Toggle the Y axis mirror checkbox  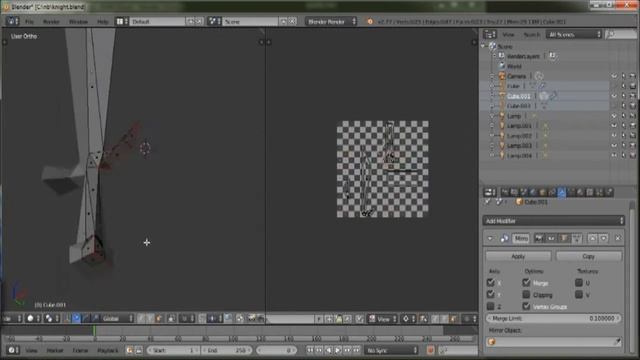tap(491, 294)
